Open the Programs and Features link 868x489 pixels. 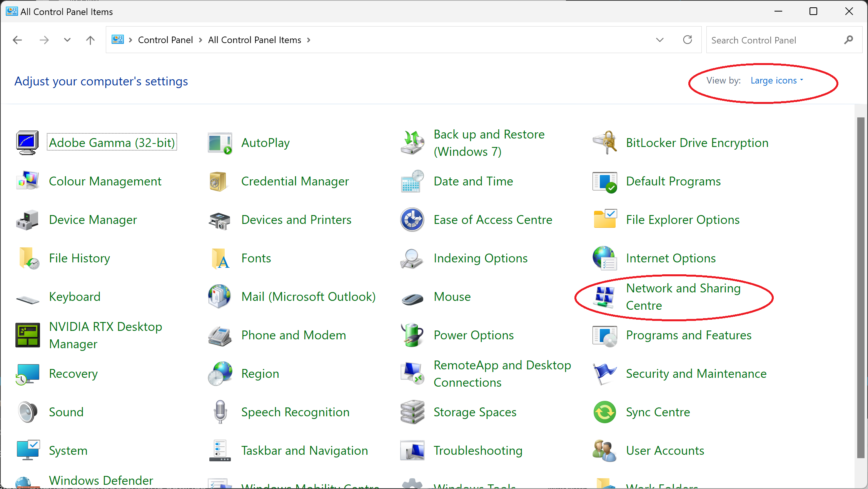[688, 335]
